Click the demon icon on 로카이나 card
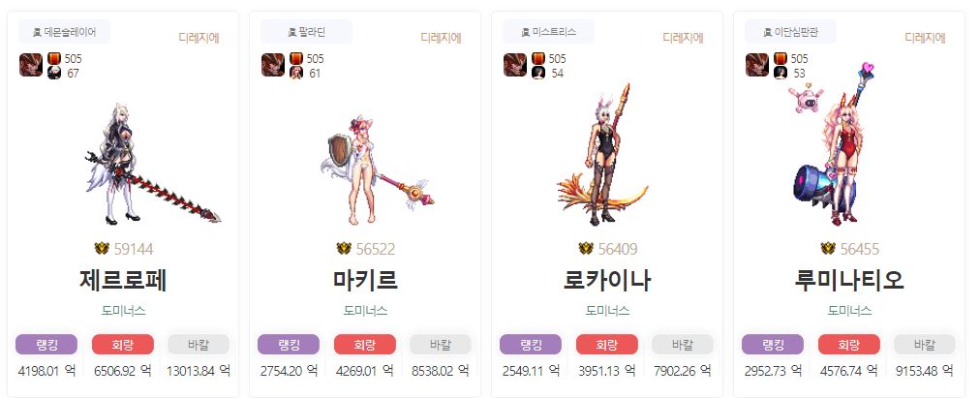This screenshot has height=398, width=980. pos(515,65)
